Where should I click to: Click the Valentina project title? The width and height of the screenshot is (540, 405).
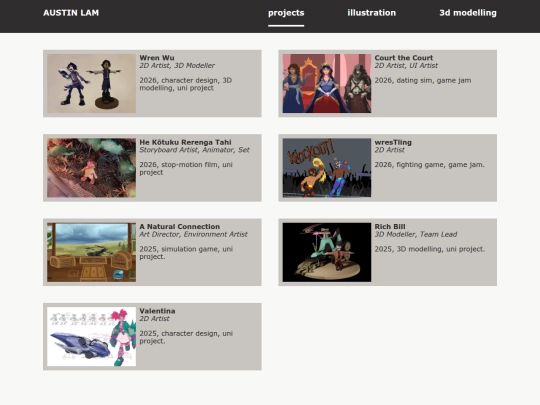[x=157, y=311]
